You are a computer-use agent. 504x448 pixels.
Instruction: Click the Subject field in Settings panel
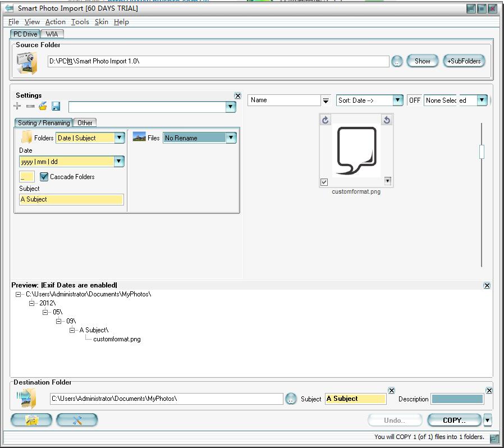[71, 199]
